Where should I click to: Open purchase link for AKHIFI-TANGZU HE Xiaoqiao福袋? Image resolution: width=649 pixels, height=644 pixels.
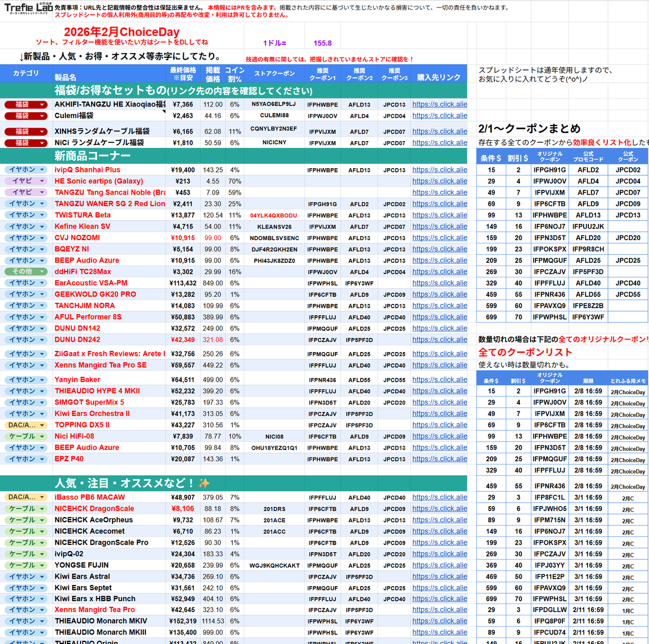point(440,104)
